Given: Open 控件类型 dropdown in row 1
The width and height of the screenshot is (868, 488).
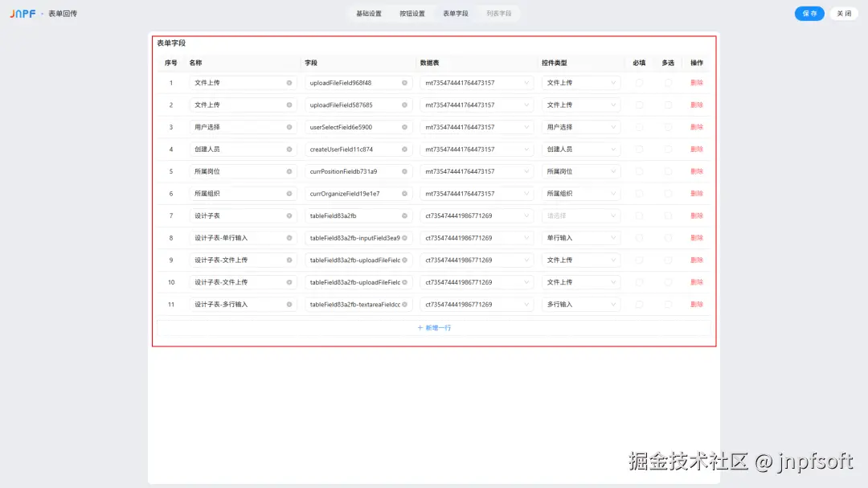Looking at the screenshot, I should (581, 83).
